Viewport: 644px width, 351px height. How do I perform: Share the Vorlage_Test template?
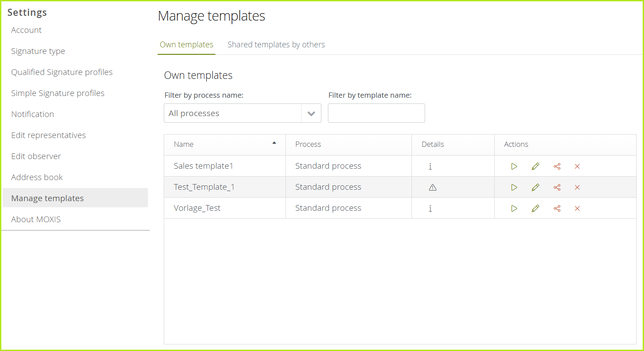tap(556, 208)
